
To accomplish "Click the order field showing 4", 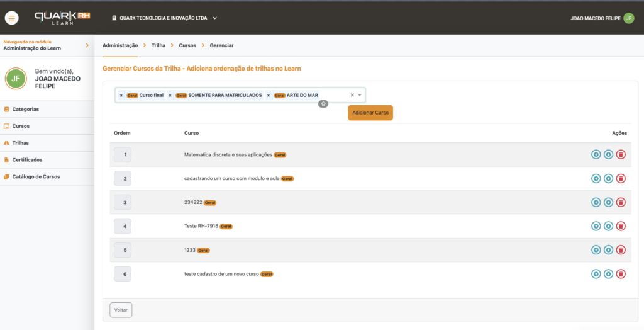I will (x=123, y=226).
